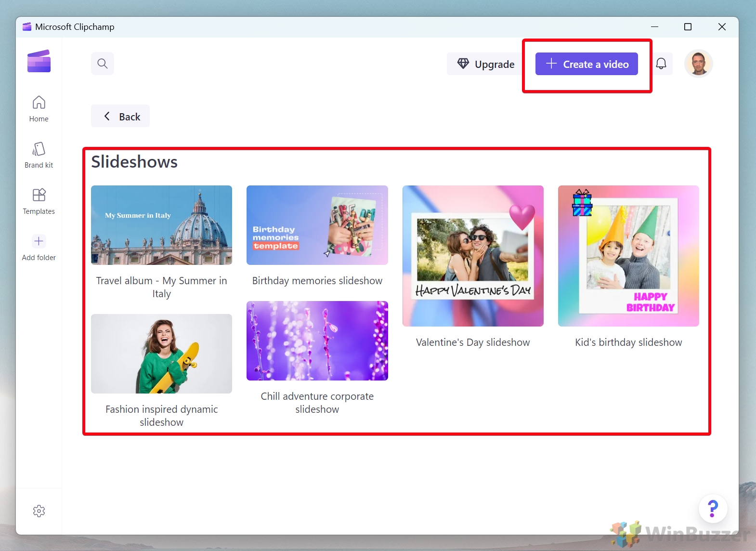
Task: Open settings gear at sidebar bottom
Action: tap(39, 511)
